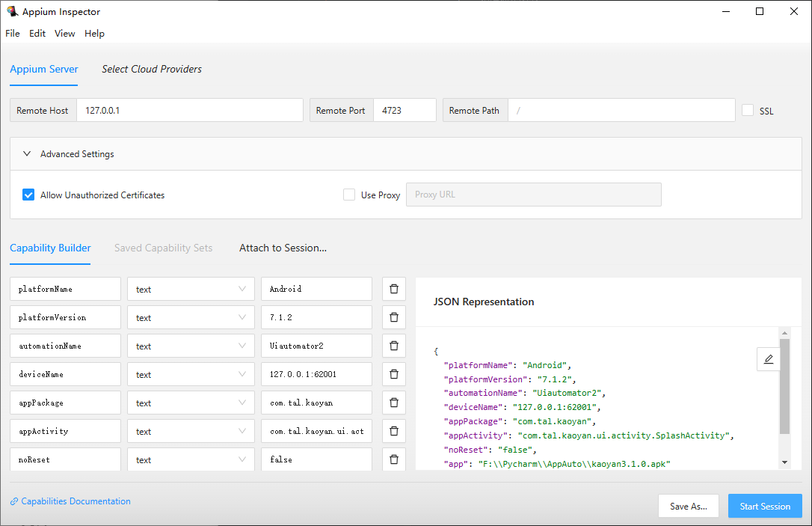Click the Uiautomator2 value field

[x=316, y=346]
